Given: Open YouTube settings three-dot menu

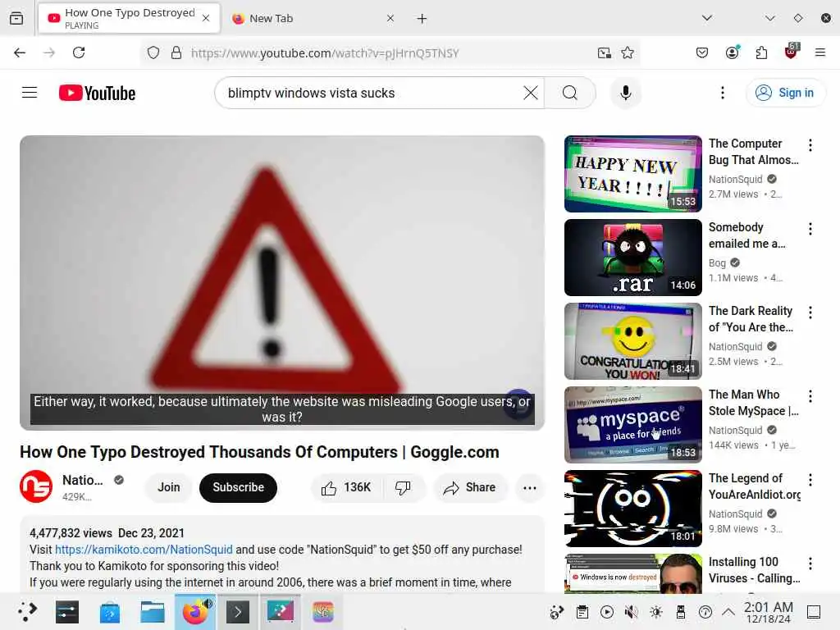Looking at the screenshot, I should [x=722, y=93].
